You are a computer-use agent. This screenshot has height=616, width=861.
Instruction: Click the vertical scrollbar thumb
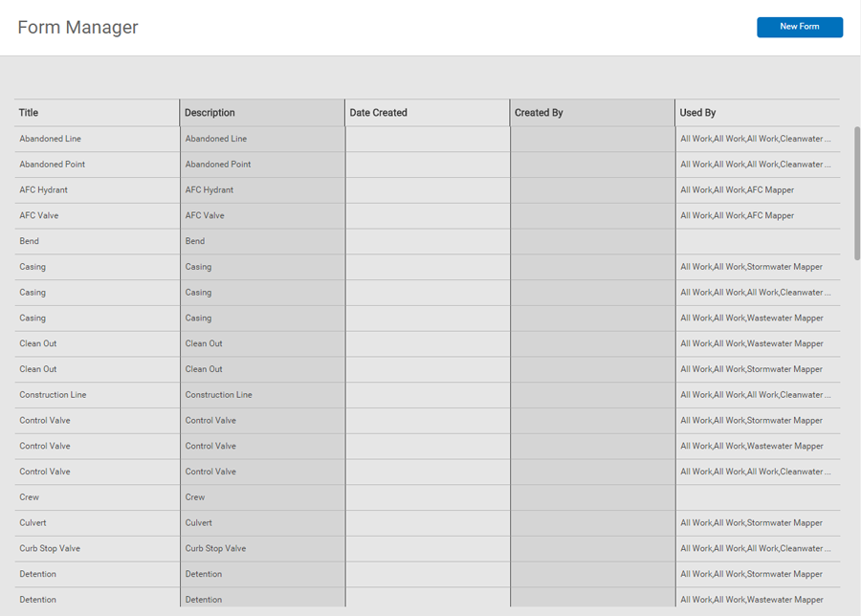pyautogui.click(x=856, y=193)
